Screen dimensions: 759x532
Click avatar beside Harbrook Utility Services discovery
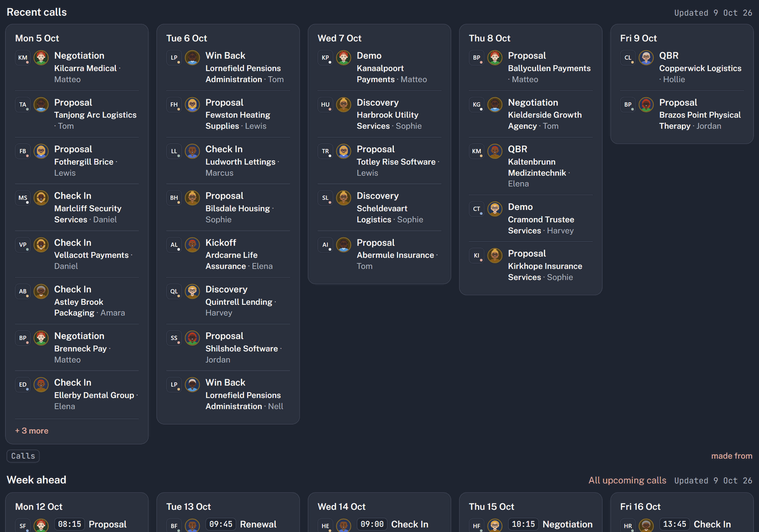[343, 104]
